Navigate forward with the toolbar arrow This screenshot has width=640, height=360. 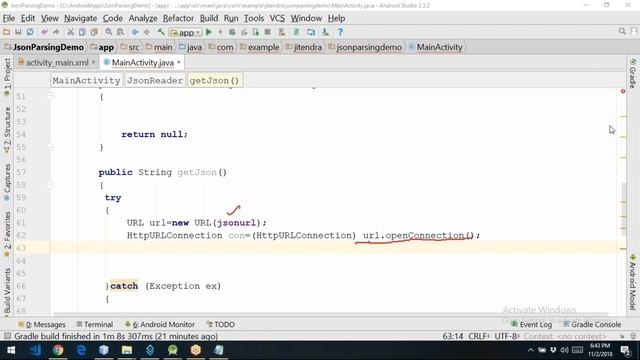pos(147,32)
